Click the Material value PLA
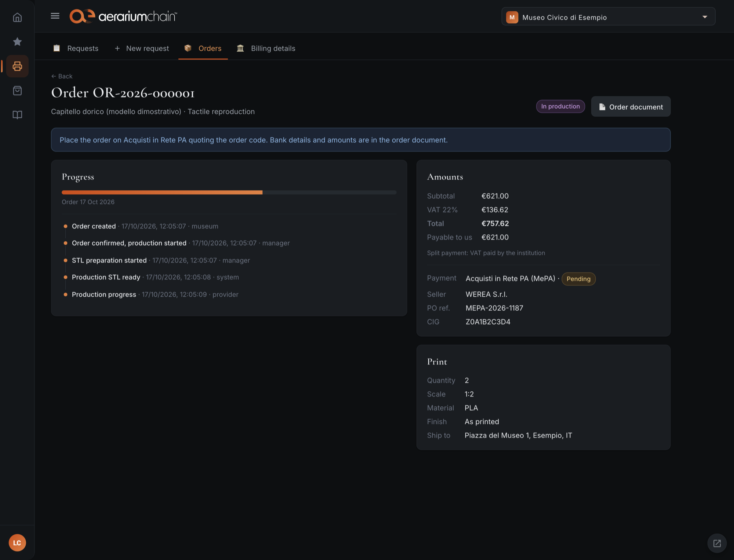 coord(471,408)
